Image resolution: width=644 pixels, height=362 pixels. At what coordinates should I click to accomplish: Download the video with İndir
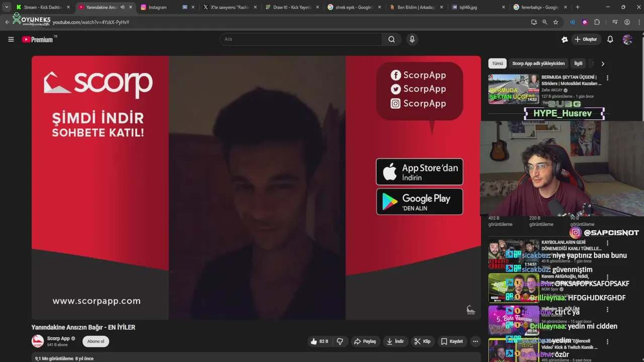(395, 341)
